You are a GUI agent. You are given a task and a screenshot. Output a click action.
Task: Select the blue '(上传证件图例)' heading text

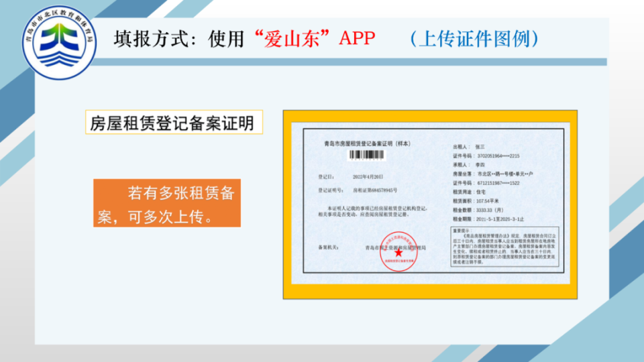474,39
